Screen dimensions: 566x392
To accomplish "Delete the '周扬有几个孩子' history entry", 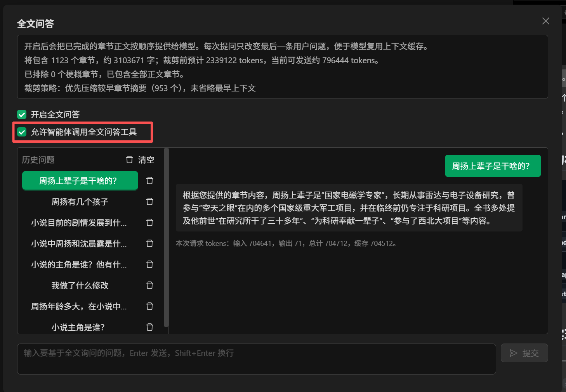I will coord(149,202).
